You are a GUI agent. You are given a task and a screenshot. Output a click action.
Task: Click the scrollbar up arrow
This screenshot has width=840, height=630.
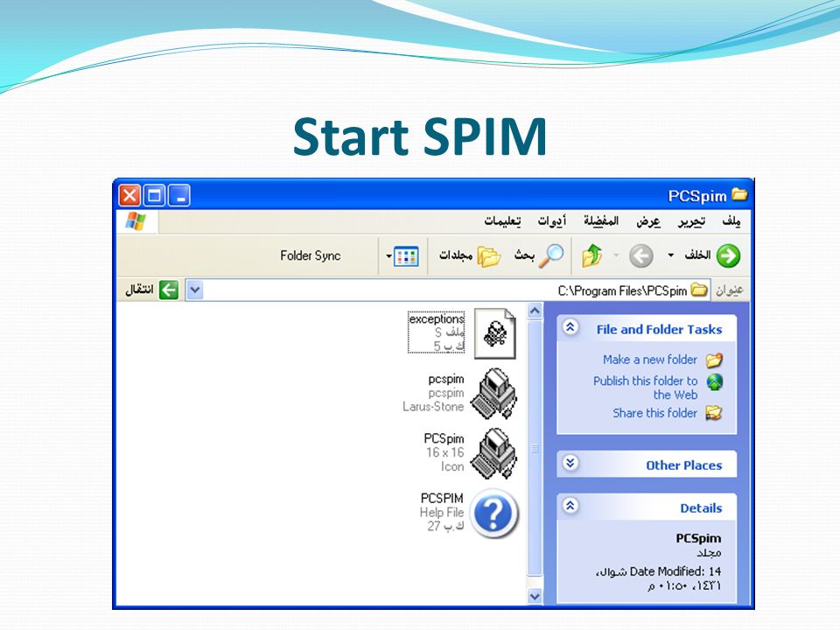(x=535, y=311)
